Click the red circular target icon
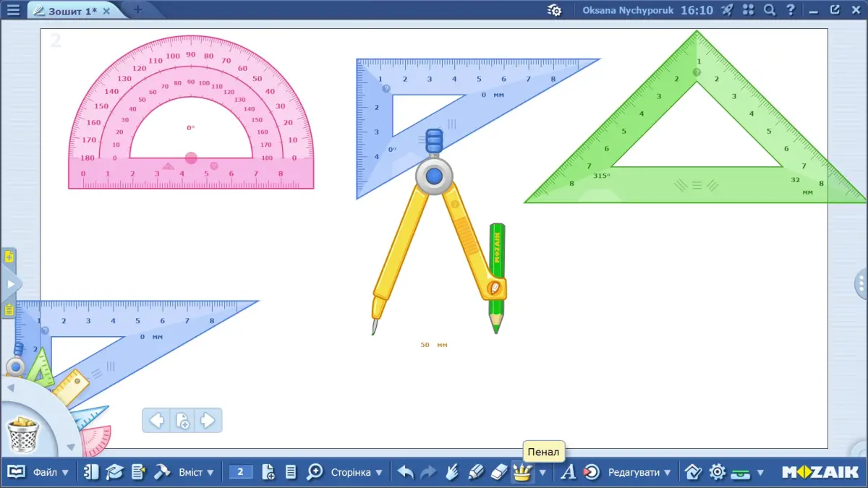Screen dimensions: 868x488 [x=591, y=472]
